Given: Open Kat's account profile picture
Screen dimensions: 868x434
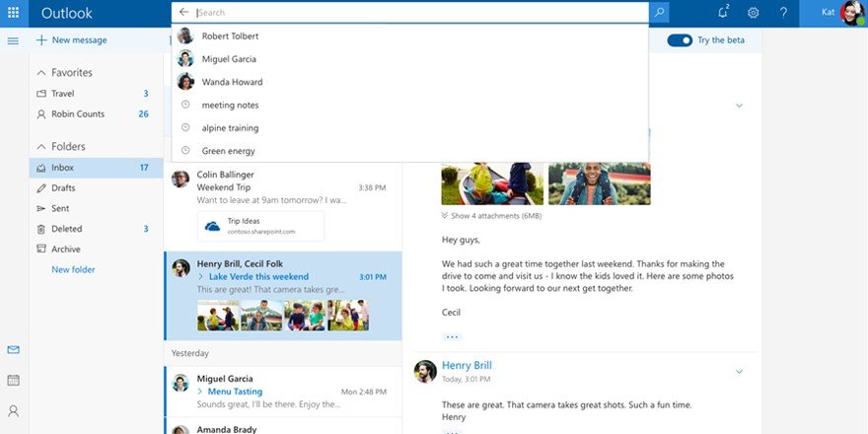Looking at the screenshot, I should click(x=851, y=13).
